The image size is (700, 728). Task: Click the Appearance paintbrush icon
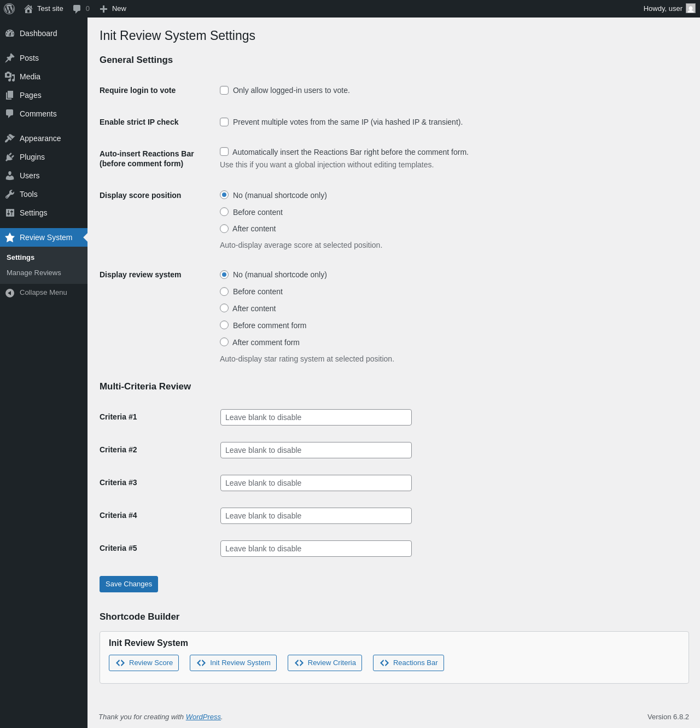(10, 138)
